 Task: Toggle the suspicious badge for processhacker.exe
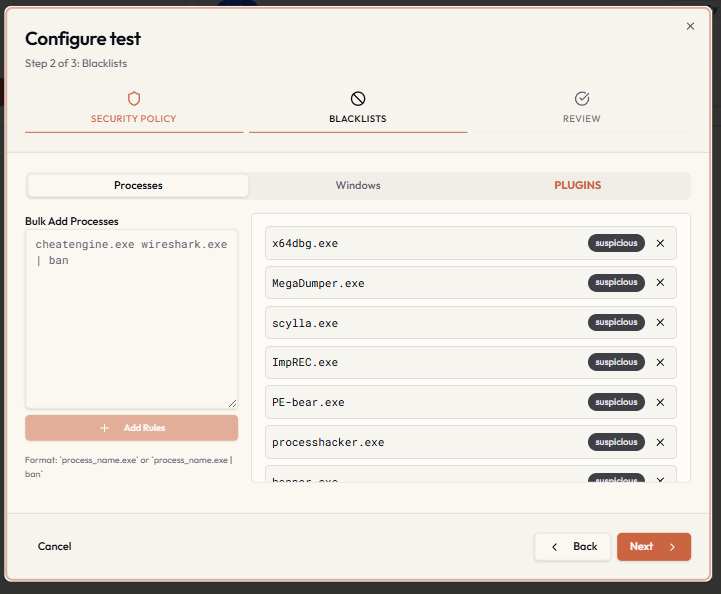616,442
